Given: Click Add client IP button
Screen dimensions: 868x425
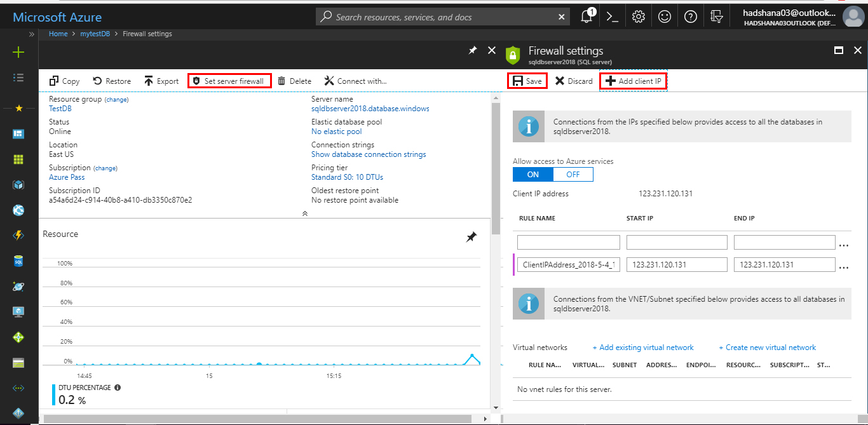Looking at the screenshot, I should pos(634,81).
